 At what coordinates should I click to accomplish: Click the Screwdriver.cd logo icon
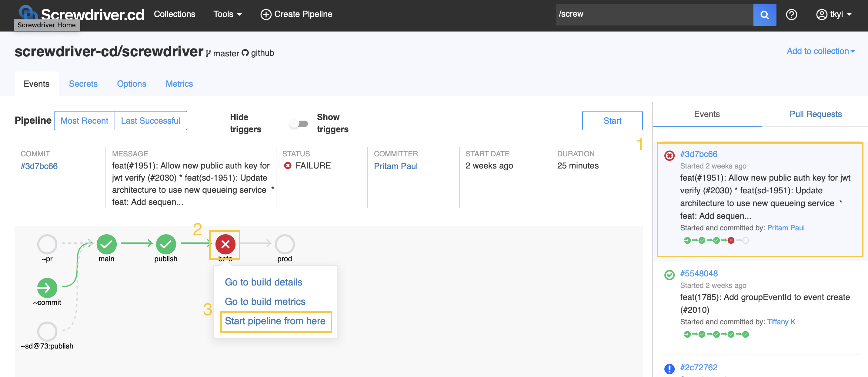click(28, 13)
